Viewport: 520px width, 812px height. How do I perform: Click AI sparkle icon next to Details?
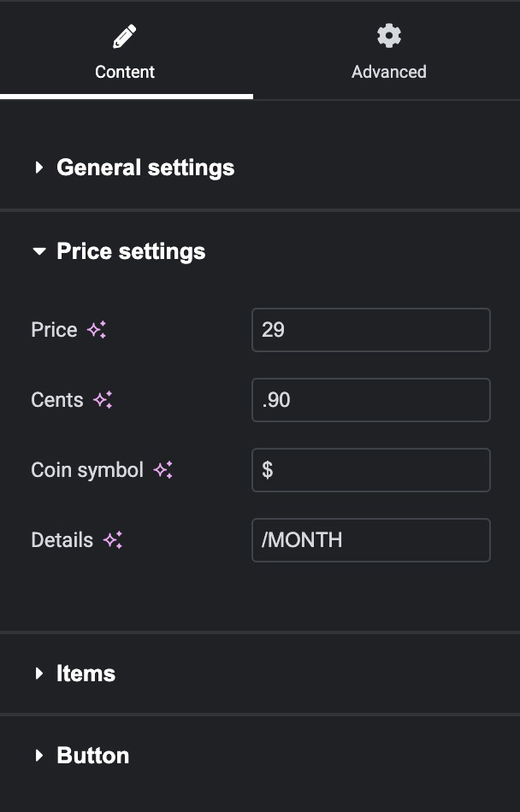pos(113,540)
